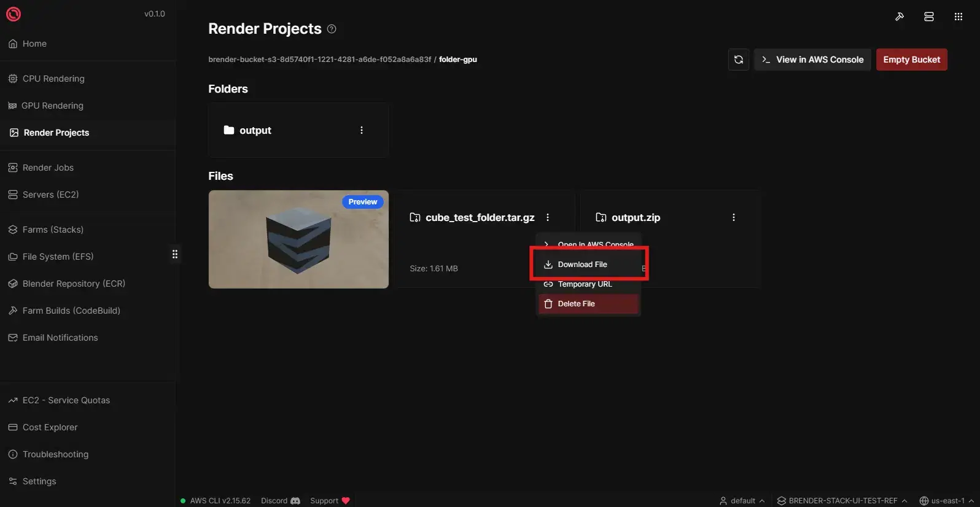Click the Empty Bucket button
This screenshot has width=980, height=507.
click(911, 60)
